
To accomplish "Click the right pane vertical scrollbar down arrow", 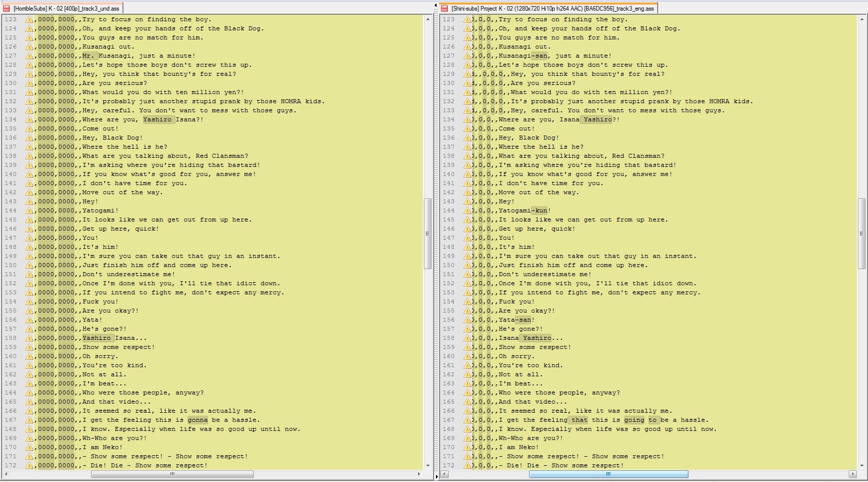I will (861, 465).
